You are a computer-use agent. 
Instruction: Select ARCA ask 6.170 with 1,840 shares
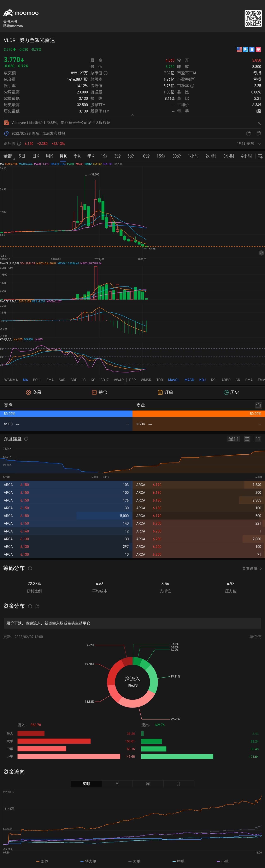pos(199,484)
